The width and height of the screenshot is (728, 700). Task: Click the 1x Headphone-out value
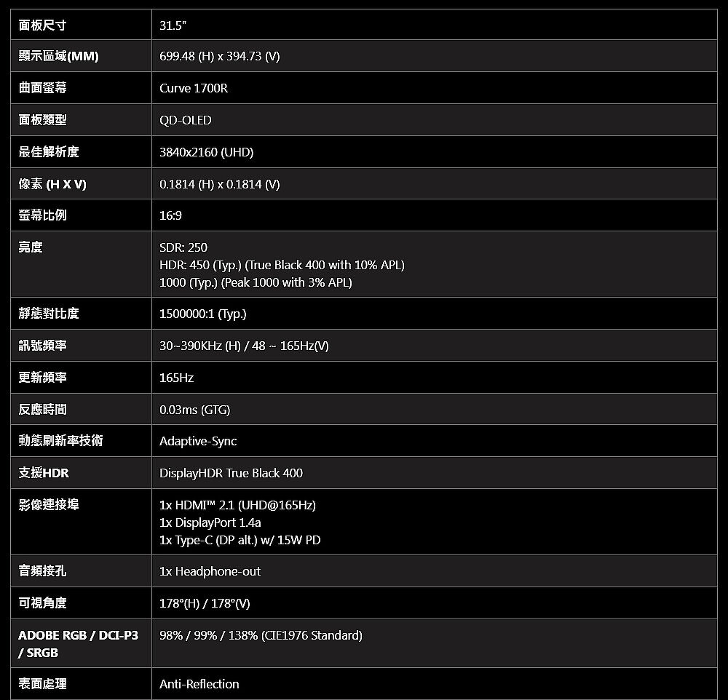(x=210, y=571)
